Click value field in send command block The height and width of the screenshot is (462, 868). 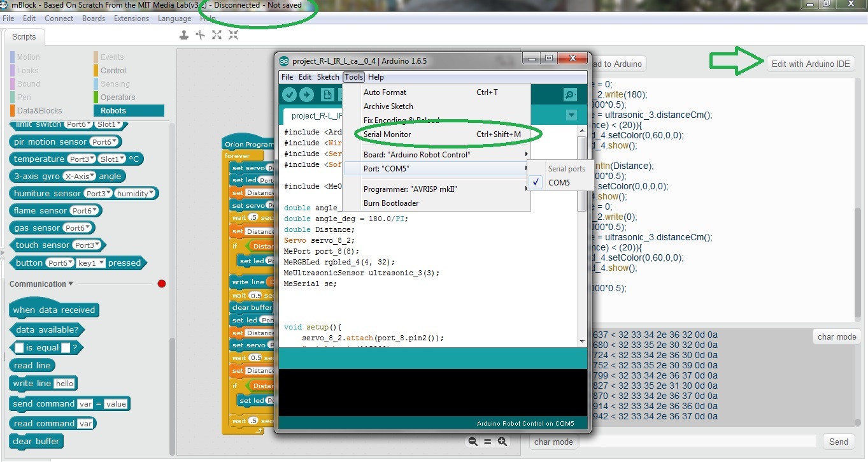(115, 404)
